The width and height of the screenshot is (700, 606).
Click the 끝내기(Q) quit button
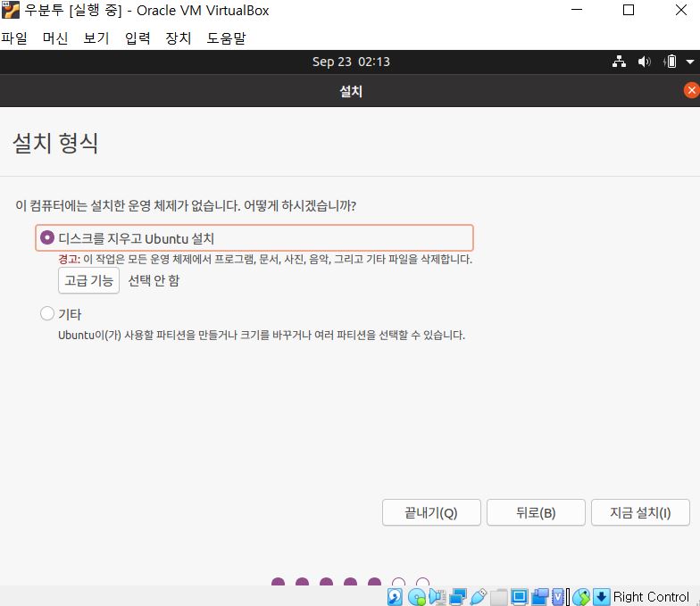pos(431,512)
